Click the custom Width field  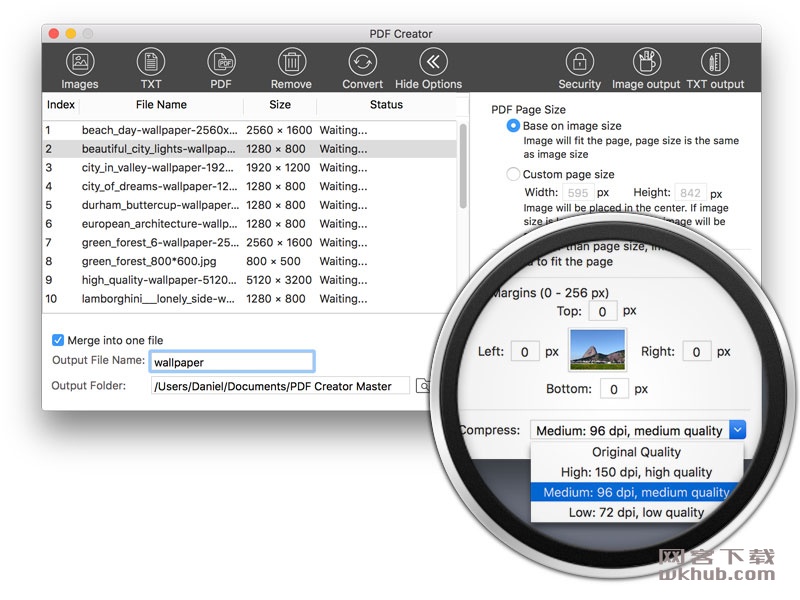578,193
